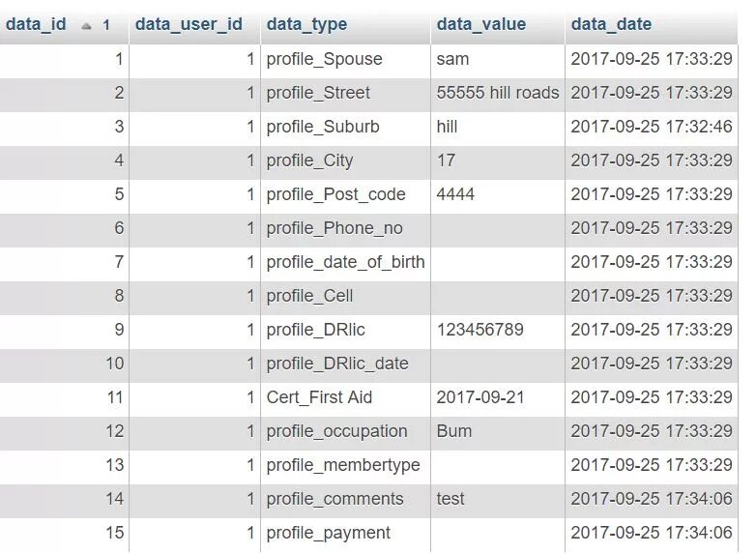Click the data_id 15 cell
Image resolution: width=756 pixels, height=554 pixels.
[64, 533]
